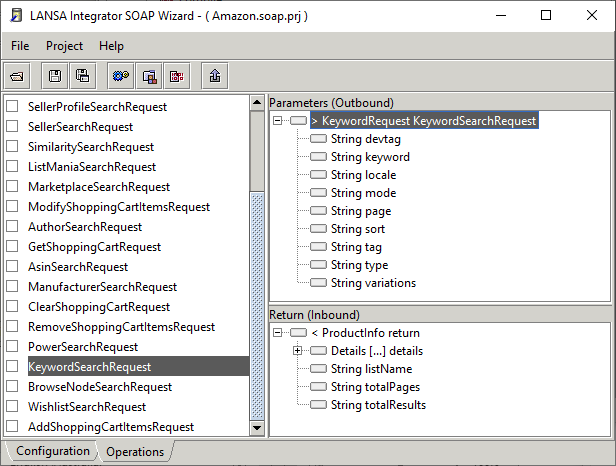Select WishlistSearchRequest operation

(x=87, y=407)
